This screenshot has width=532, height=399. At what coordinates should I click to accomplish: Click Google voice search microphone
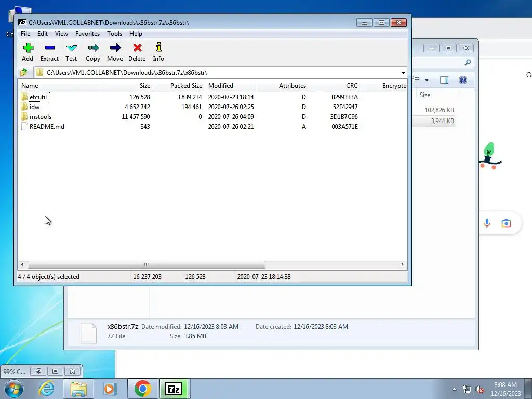(487, 223)
